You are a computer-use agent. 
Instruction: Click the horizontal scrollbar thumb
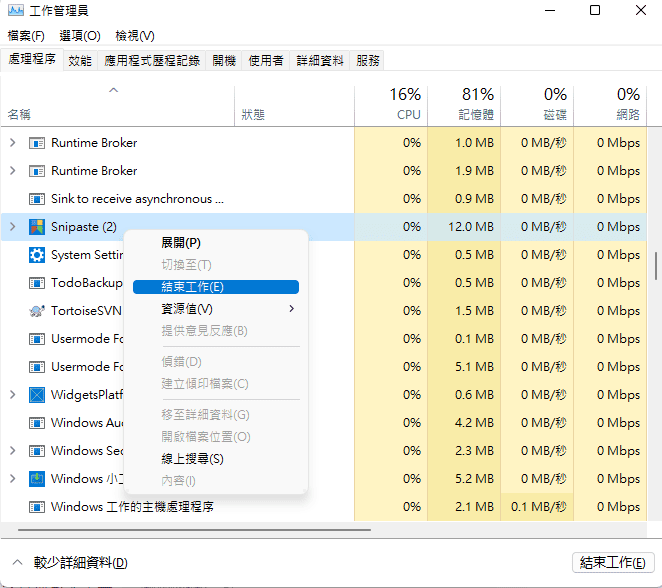click(194, 529)
